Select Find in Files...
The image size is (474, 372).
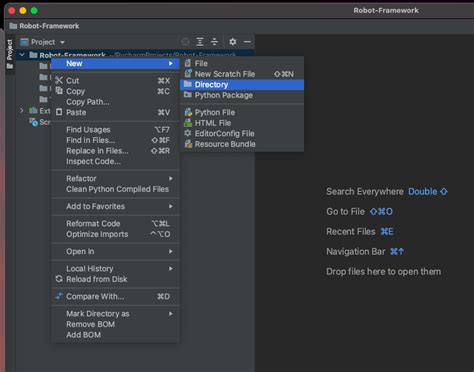[x=115, y=140]
